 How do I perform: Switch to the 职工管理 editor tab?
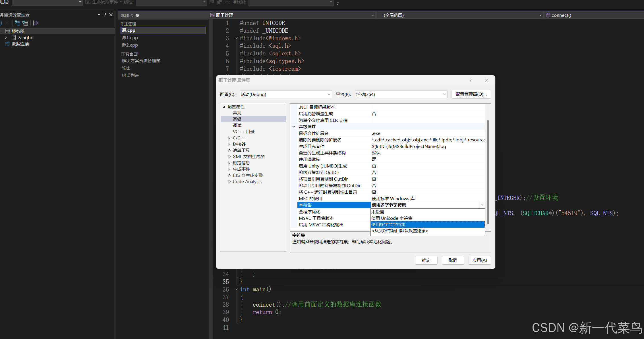click(x=224, y=15)
